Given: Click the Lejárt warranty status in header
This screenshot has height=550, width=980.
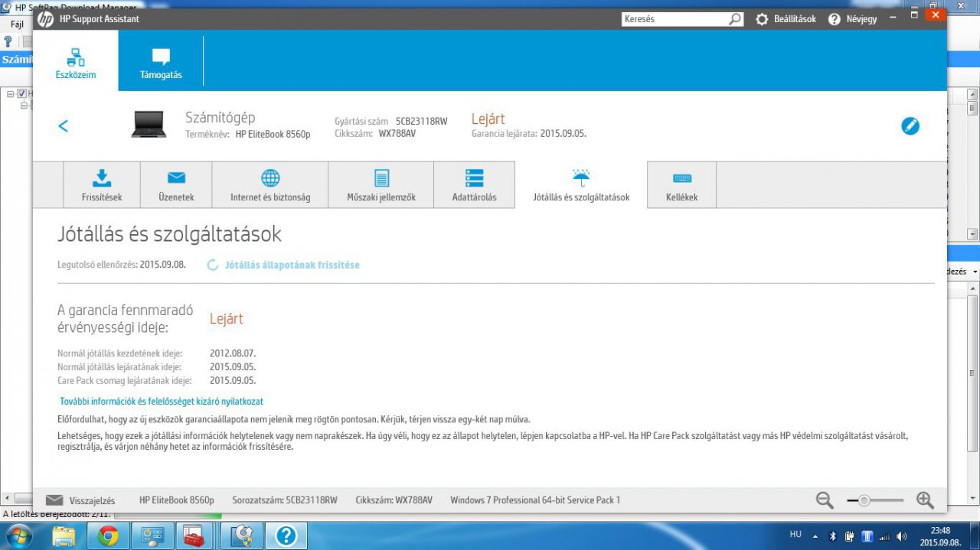Looking at the screenshot, I should click(488, 119).
